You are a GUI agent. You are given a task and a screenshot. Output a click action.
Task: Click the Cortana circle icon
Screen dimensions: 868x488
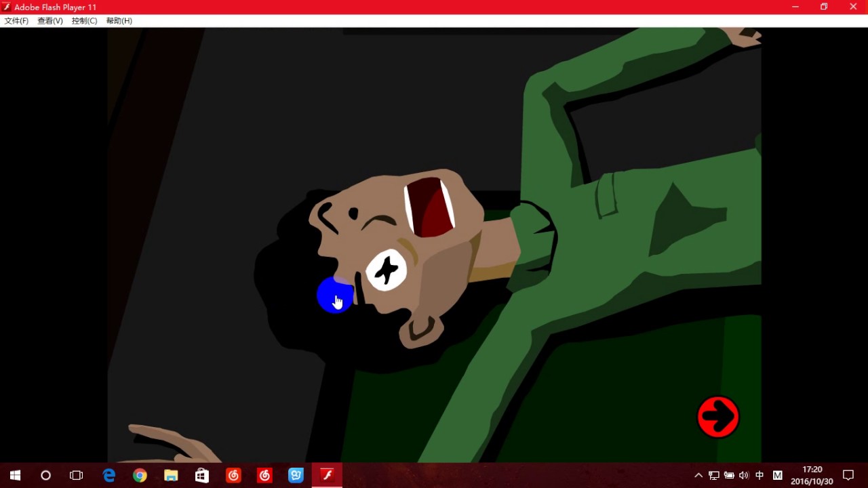click(x=45, y=475)
